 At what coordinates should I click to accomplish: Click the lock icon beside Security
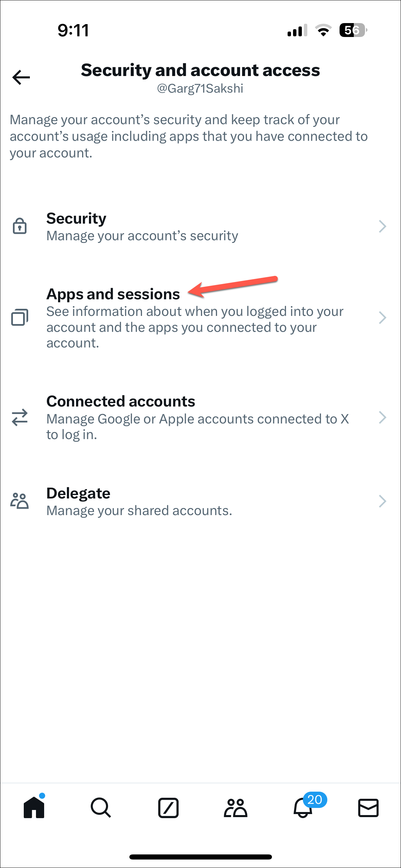click(x=20, y=226)
